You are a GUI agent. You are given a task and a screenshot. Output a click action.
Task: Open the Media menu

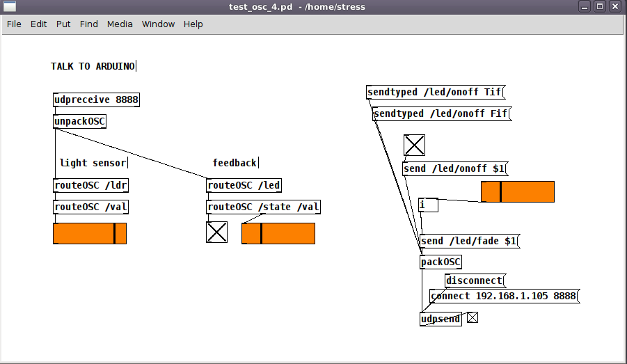[120, 24]
